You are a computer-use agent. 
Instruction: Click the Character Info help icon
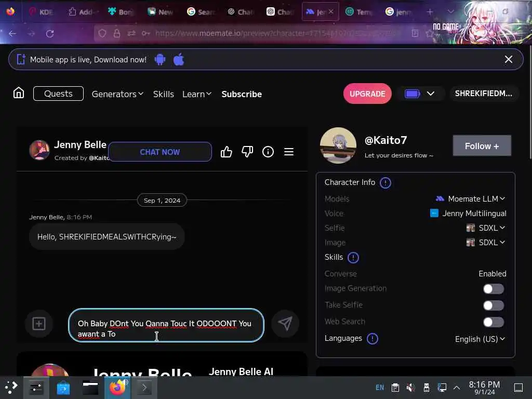385,182
